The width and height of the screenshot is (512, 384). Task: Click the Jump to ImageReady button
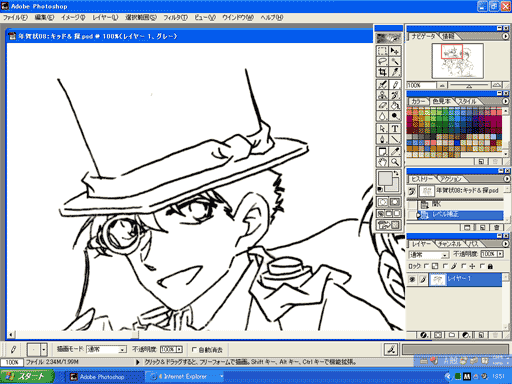click(389, 225)
